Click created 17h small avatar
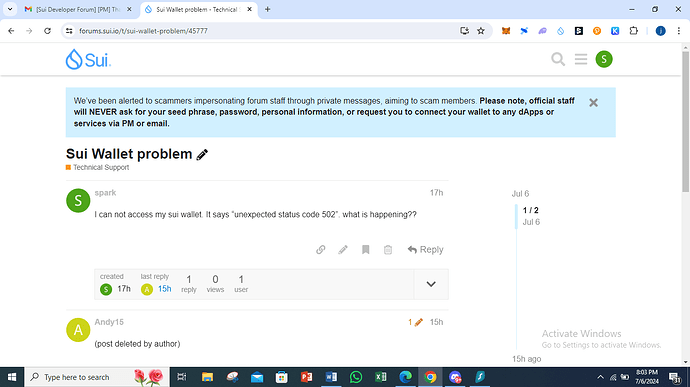This screenshot has width=690, height=387. [106, 289]
